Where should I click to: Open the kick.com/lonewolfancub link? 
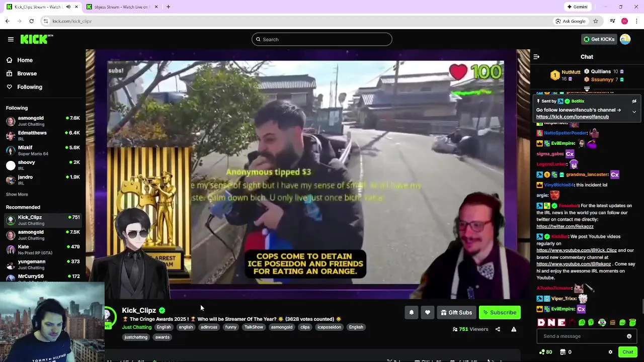572,117
